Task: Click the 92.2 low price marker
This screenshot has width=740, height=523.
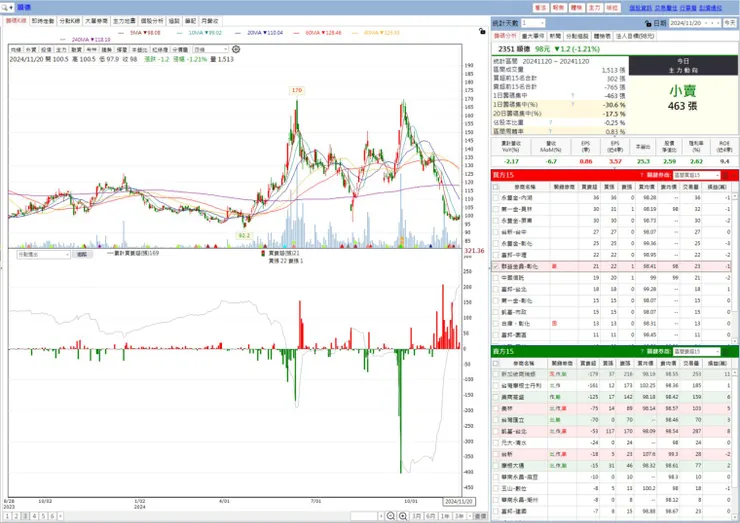Action: pyautogui.click(x=244, y=236)
